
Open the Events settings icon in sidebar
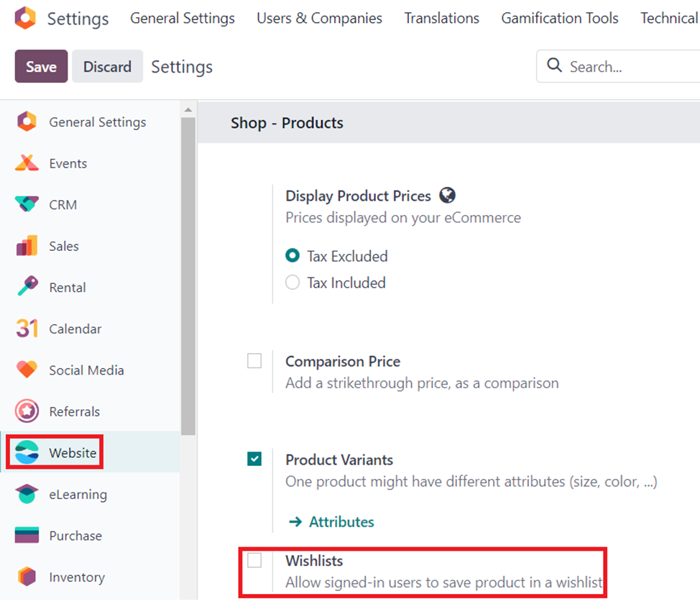tap(27, 163)
